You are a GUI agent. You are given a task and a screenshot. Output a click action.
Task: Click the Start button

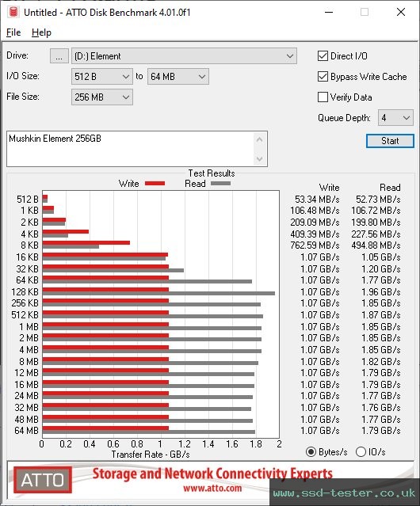click(x=390, y=141)
